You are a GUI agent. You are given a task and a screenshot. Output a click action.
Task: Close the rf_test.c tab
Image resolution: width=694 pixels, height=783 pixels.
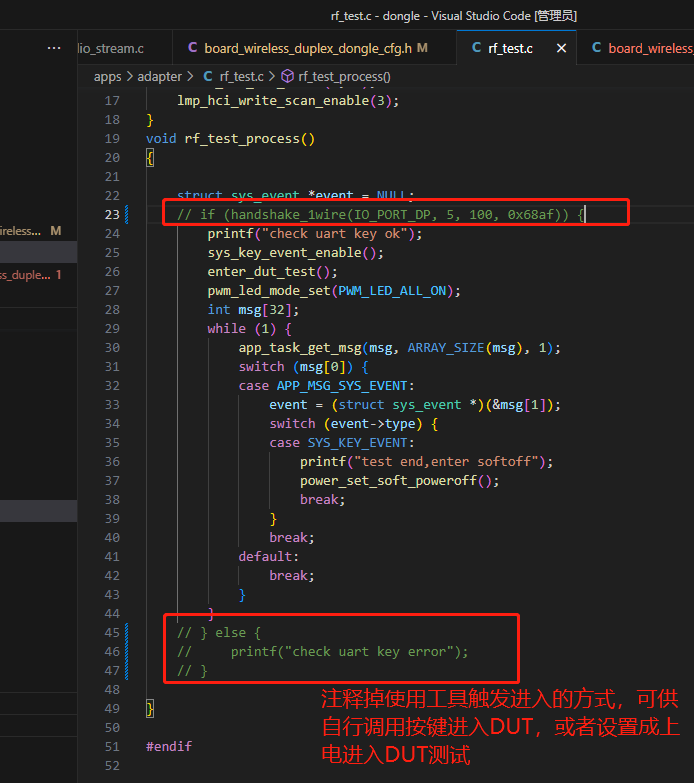pyautogui.click(x=561, y=48)
